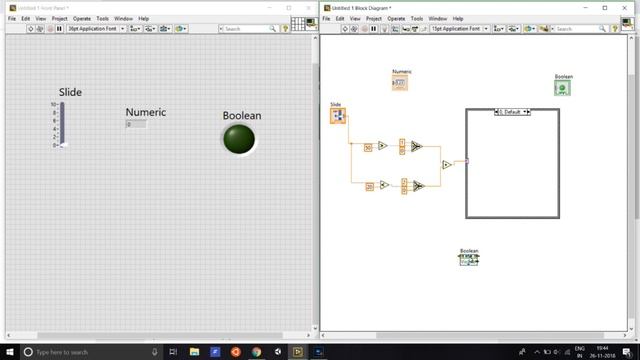The width and height of the screenshot is (640, 360).
Task: Click Run arrow in Front Panel toolbar
Action: pyautogui.click(x=31, y=29)
